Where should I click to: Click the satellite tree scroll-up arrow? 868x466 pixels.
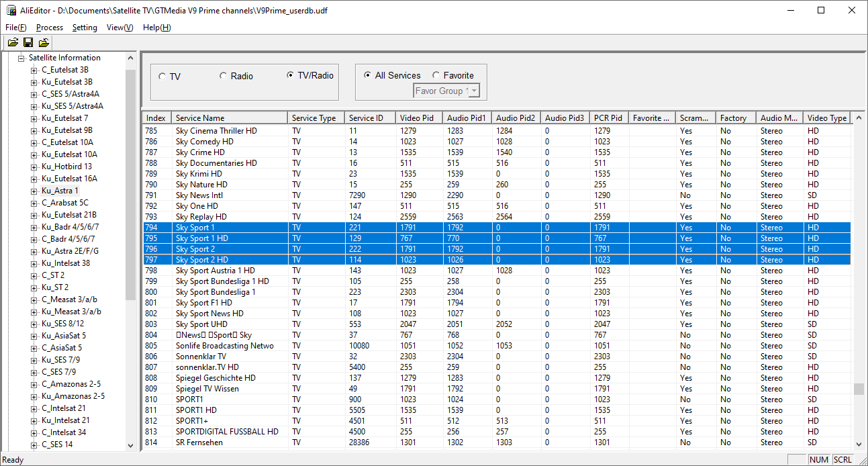130,58
